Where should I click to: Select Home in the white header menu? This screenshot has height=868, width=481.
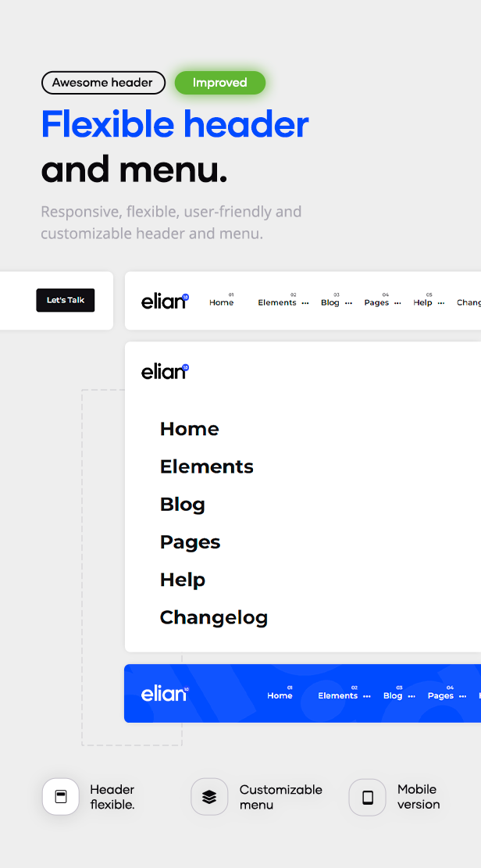(221, 302)
